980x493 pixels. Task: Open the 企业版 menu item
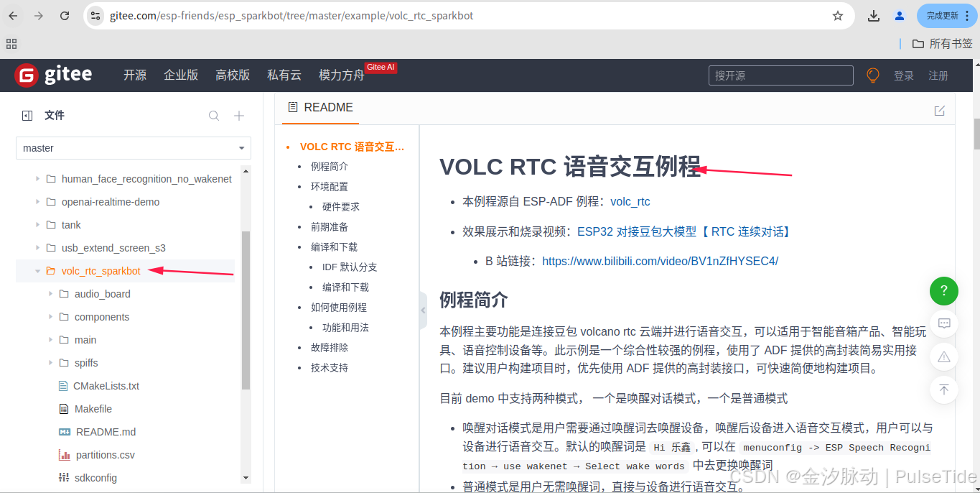tap(181, 75)
